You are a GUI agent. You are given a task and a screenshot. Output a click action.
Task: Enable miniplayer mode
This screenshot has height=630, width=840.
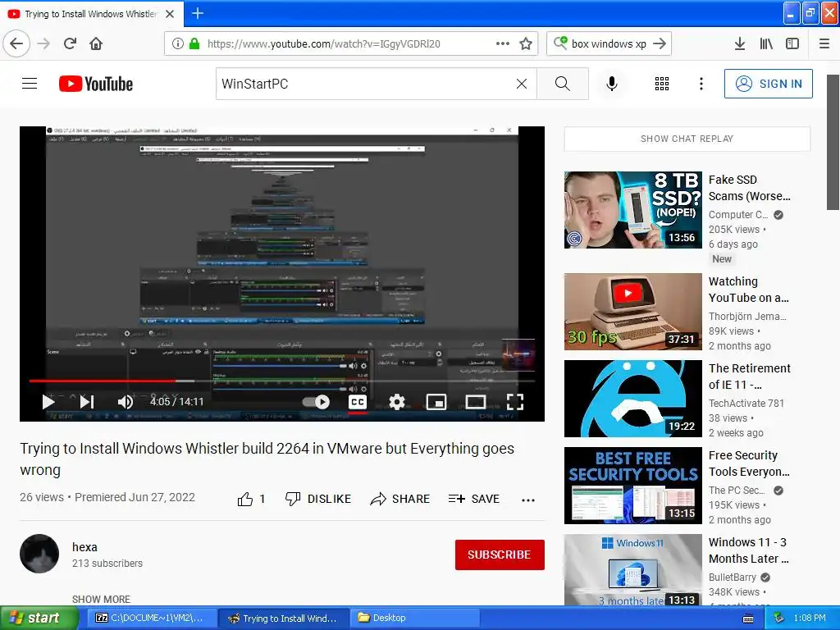coord(436,402)
